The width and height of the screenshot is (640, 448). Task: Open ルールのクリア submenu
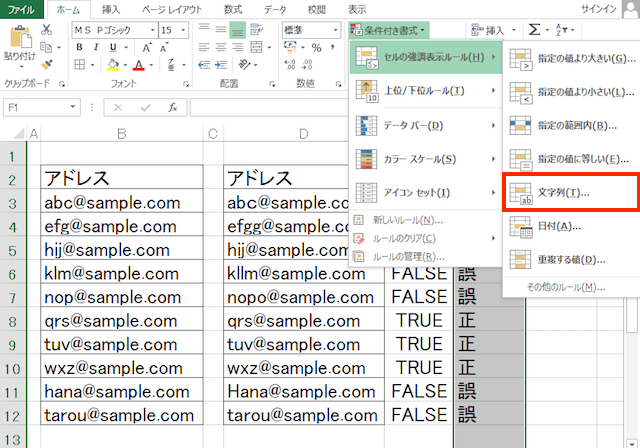click(x=426, y=238)
